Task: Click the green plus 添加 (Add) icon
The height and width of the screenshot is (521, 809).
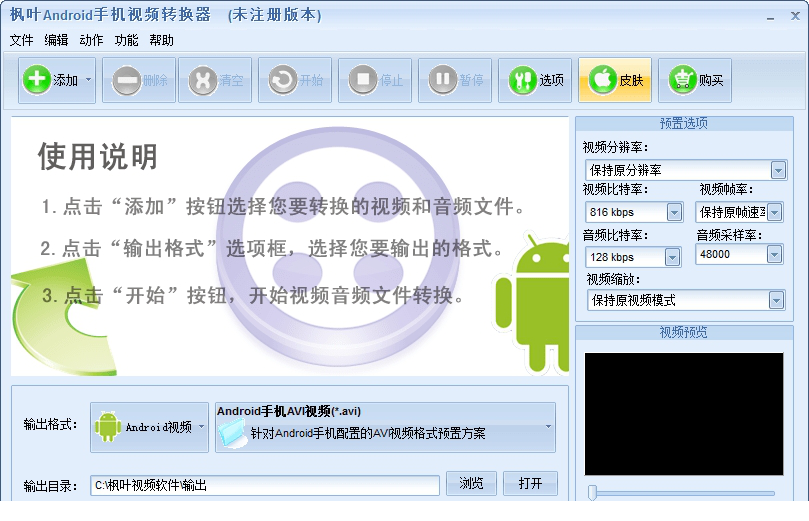Action: [x=37, y=80]
